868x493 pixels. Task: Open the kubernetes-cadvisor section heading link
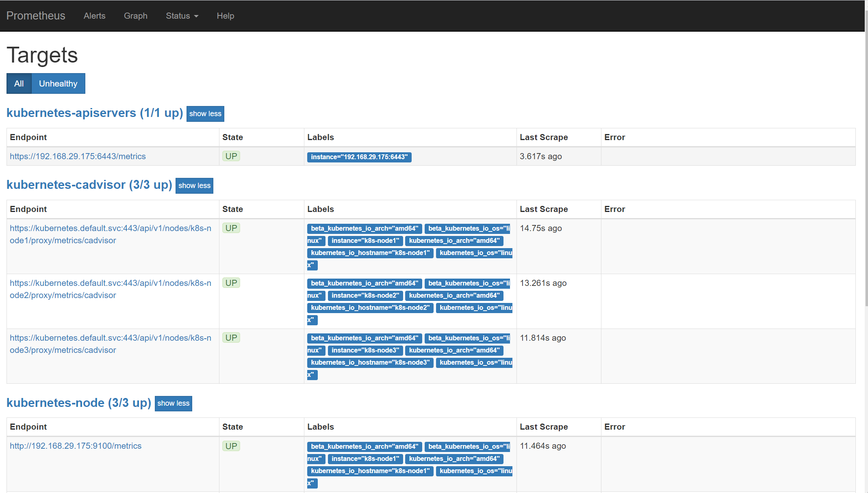(x=89, y=185)
